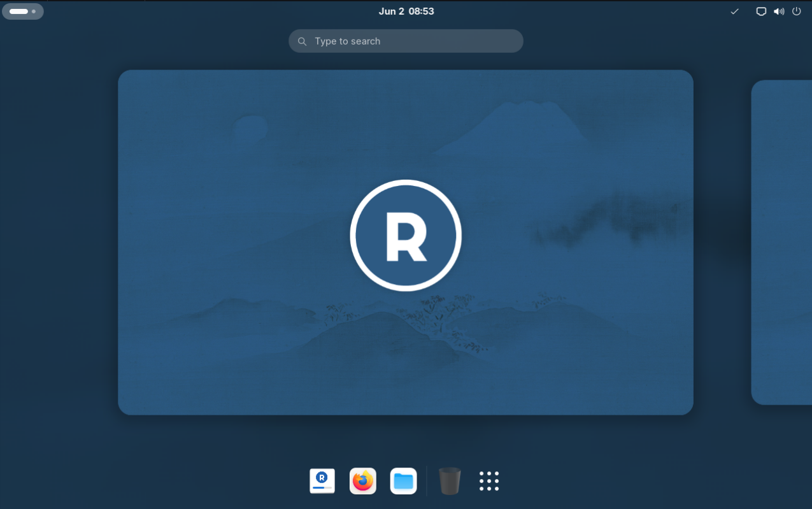Open the Trash from the dock
The height and width of the screenshot is (509, 812).
450,481
